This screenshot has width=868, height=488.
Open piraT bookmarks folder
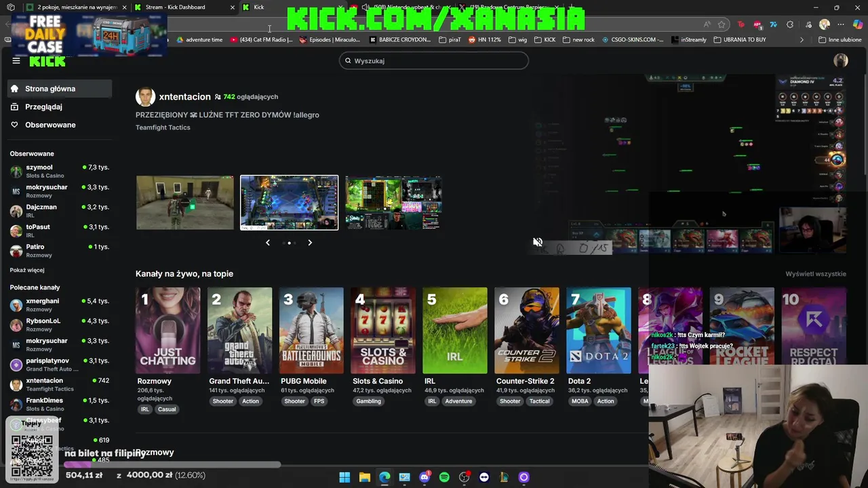450,39
